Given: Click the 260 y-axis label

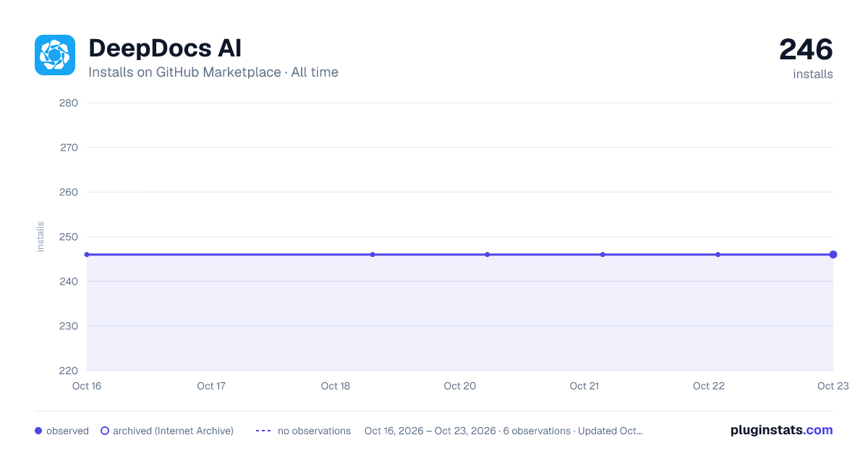Looking at the screenshot, I should [69, 193].
